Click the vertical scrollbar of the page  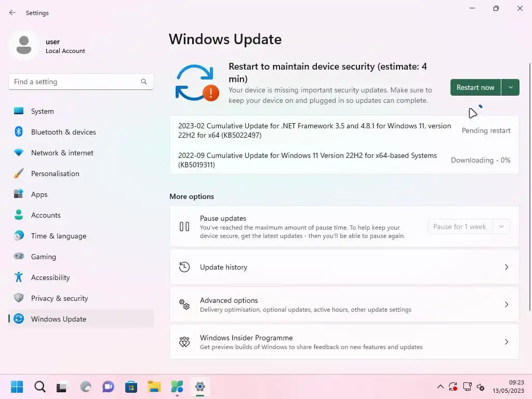click(530, 187)
